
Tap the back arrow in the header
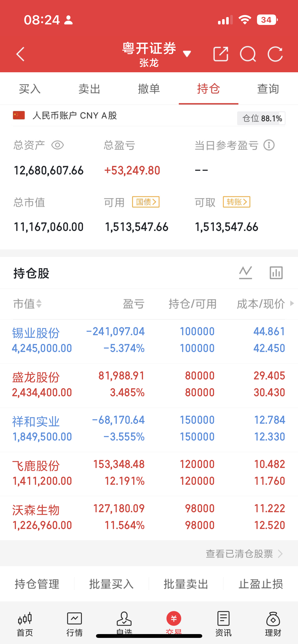click(20, 54)
